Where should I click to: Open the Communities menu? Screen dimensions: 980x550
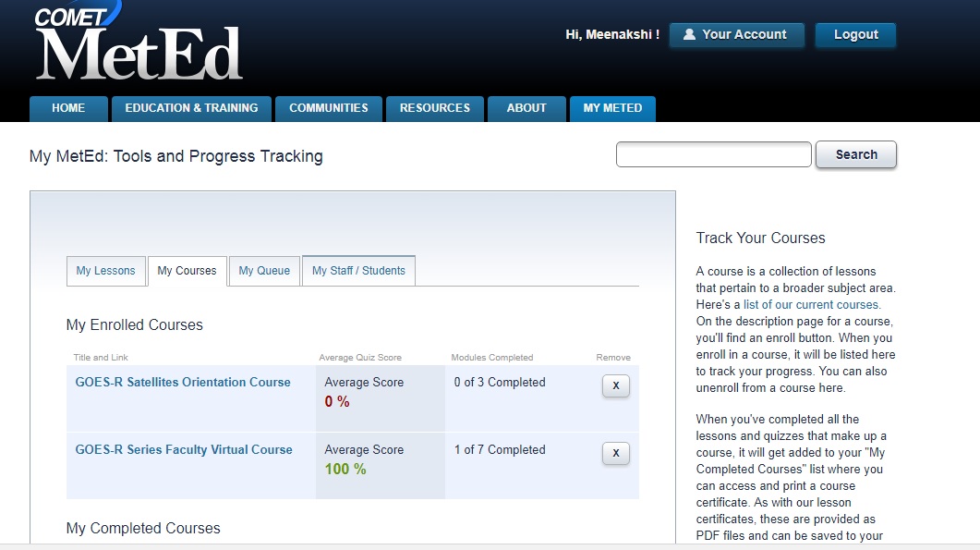coord(329,108)
